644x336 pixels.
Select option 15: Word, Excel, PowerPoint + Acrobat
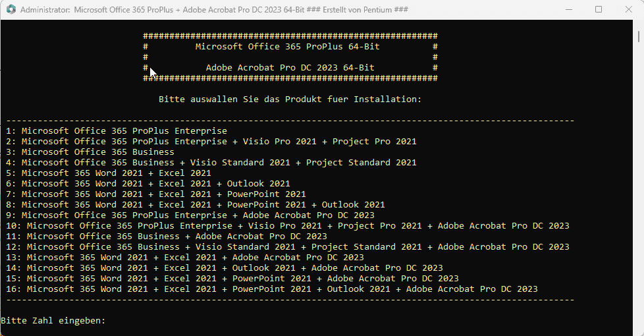pos(232,279)
